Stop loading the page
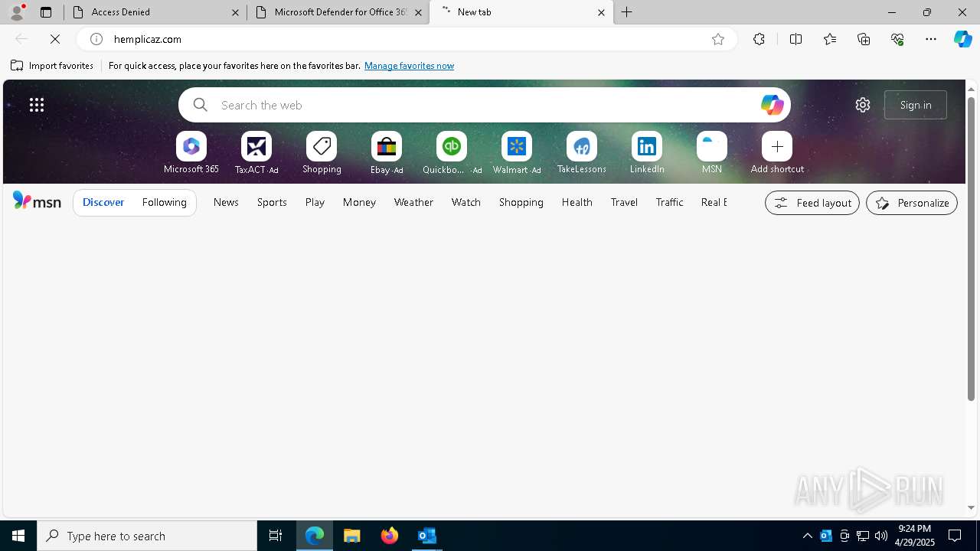 (x=55, y=39)
